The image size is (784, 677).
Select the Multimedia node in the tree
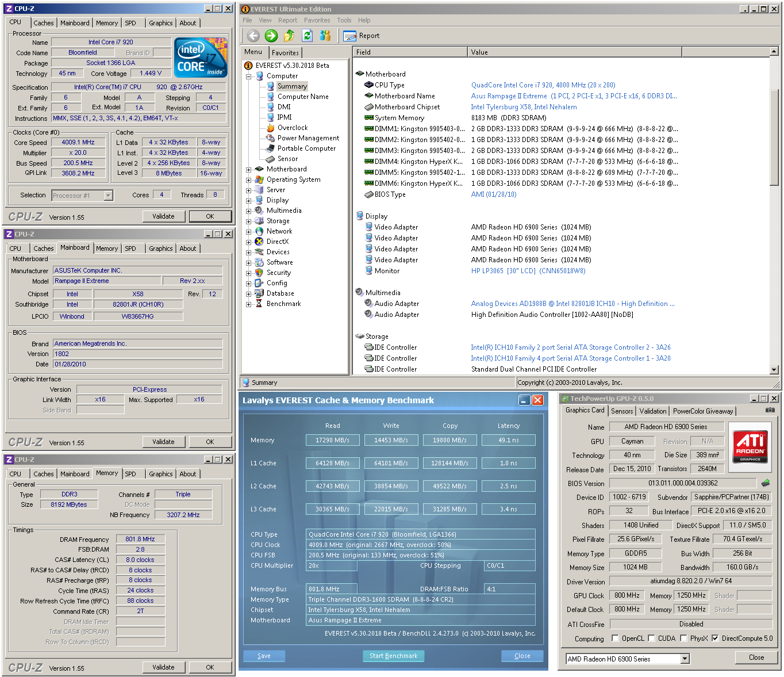click(284, 211)
